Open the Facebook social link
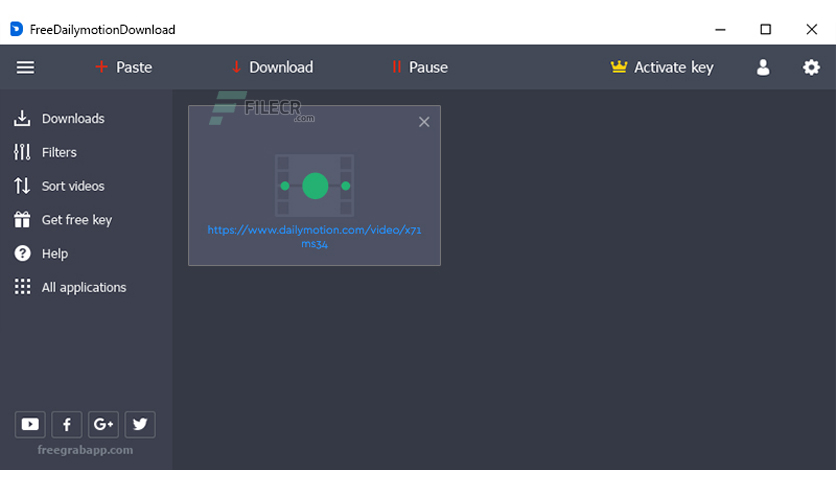 click(67, 424)
